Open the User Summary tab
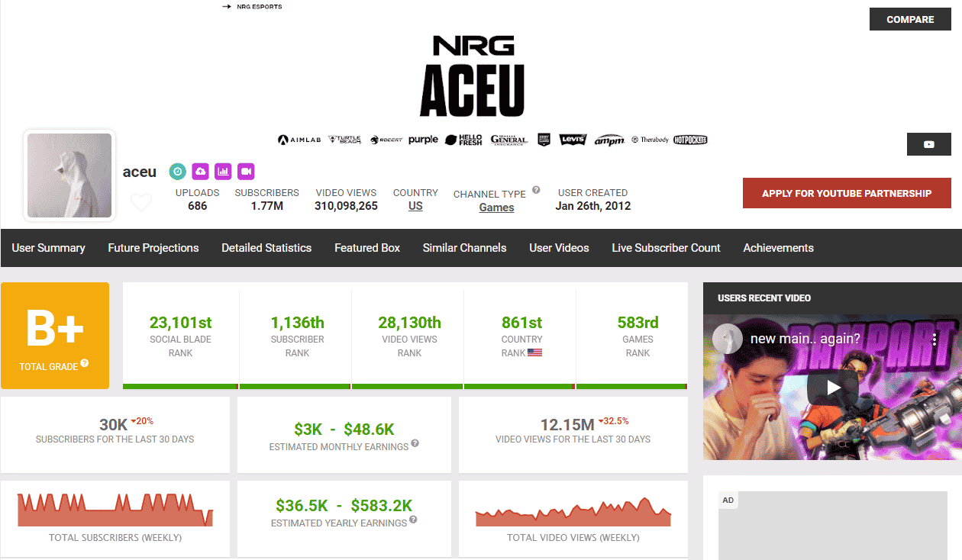Viewport: 962px width, 560px height. point(48,248)
